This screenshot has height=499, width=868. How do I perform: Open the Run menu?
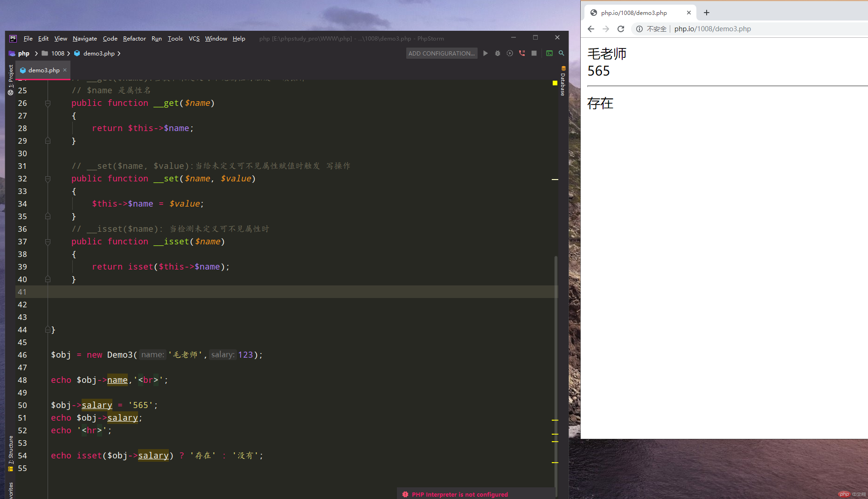coord(157,38)
